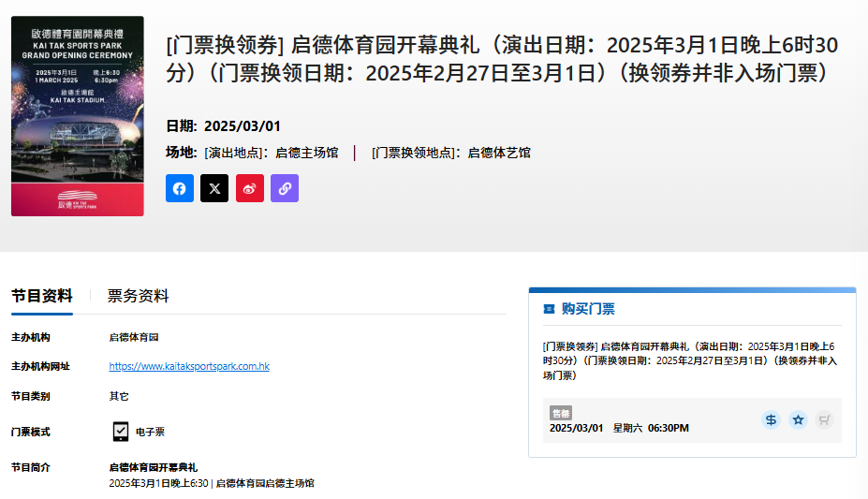This screenshot has height=499, width=868.
Task: Click the event description in purchase panel
Action: point(690,360)
